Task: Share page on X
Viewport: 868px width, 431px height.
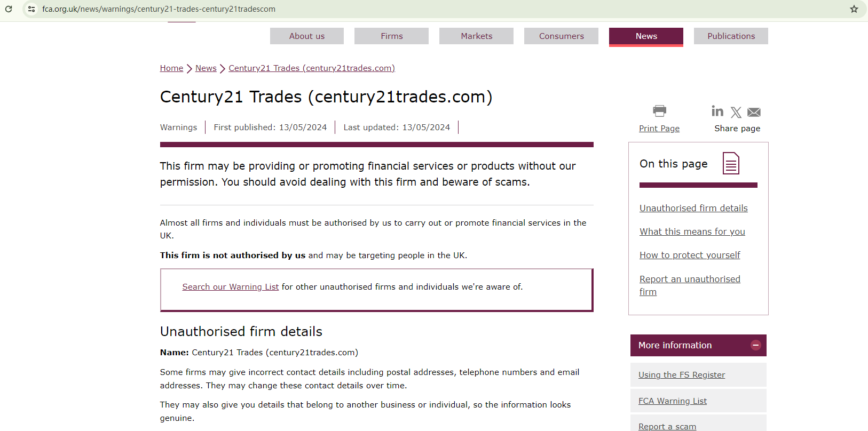Action: point(736,112)
